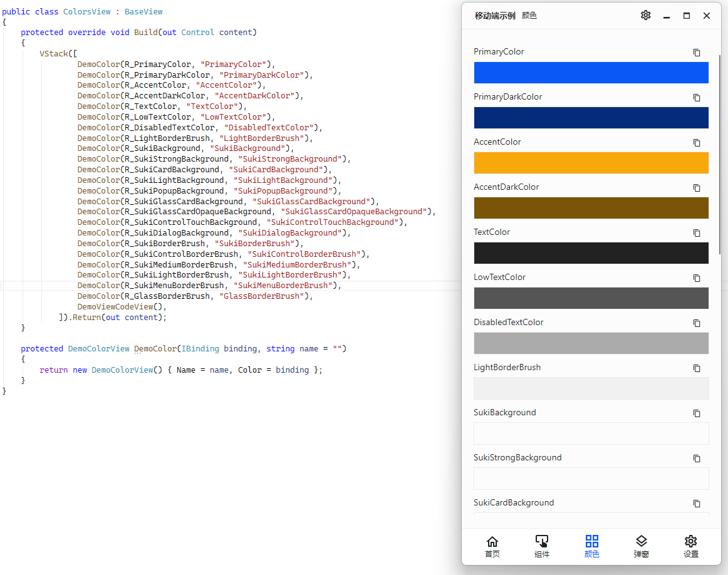The image size is (728, 575).
Task: Open settings gear in title bar
Action: tap(645, 15)
